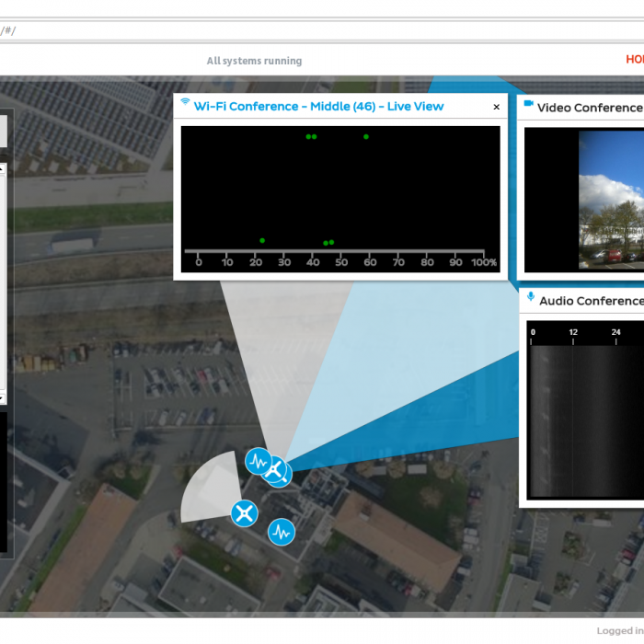Click the 50 tick label on the Wi-Fi chart axis
Screen dimensions: 644x644
tap(341, 262)
